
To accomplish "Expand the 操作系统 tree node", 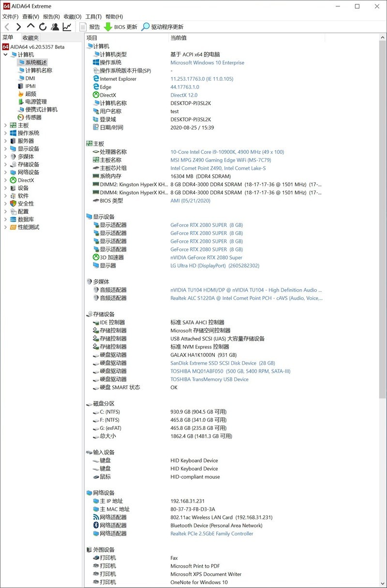I will 5,133.
